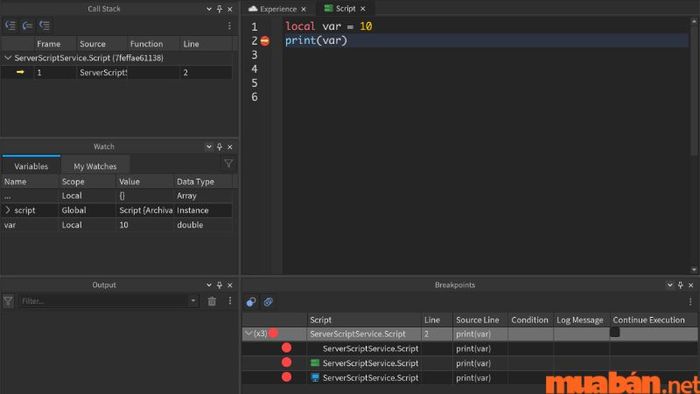Image resolution: width=700 pixels, height=394 pixels.
Task: Close the Experience tab
Action: [x=304, y=9]
